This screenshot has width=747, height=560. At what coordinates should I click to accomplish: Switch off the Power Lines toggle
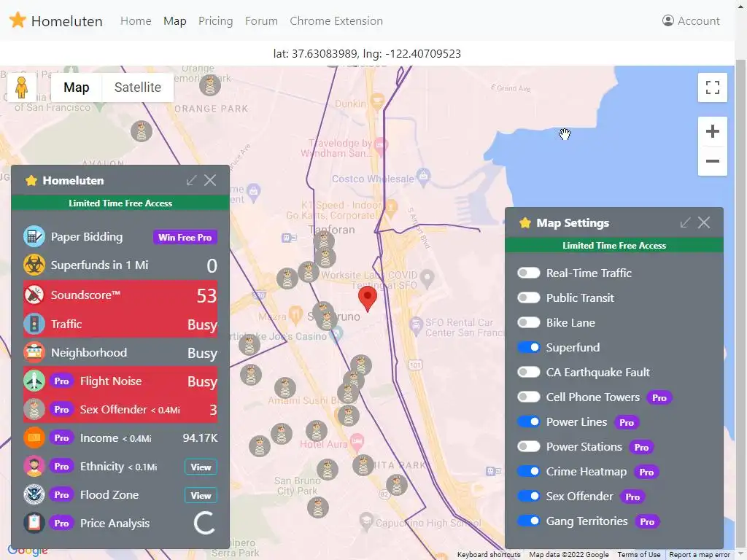(528, 421)
